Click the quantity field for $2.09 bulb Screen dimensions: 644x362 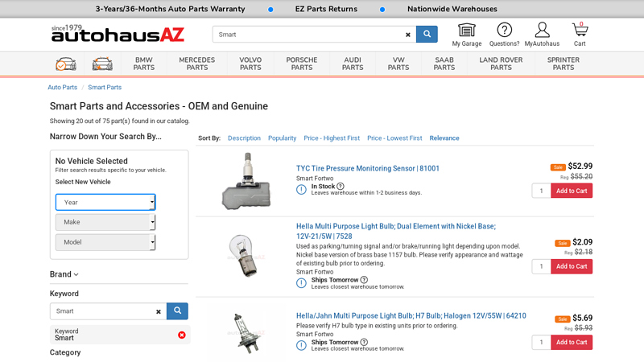(x=541, y=266)
